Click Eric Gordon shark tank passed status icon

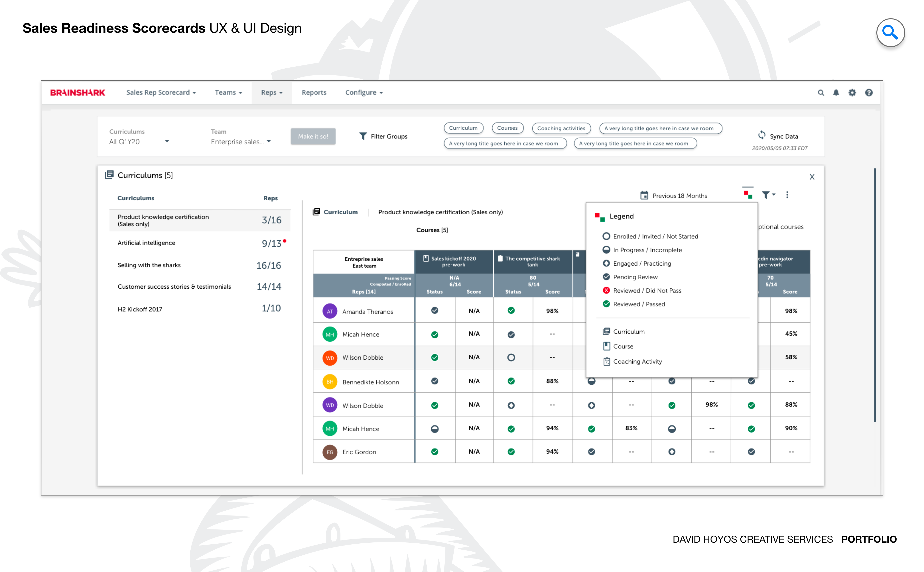(x=511, y=452)
